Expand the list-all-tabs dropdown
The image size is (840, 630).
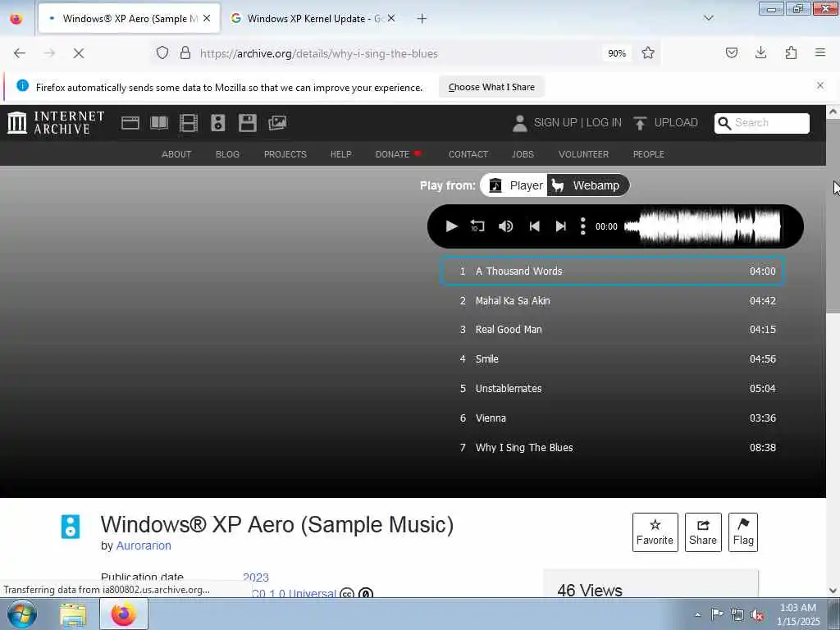[x=708, y=18]
